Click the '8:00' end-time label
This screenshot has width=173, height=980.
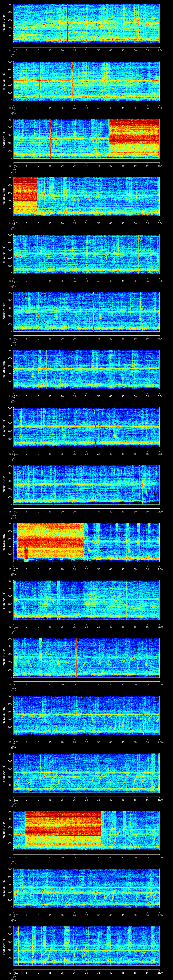[x=160, y=396]
